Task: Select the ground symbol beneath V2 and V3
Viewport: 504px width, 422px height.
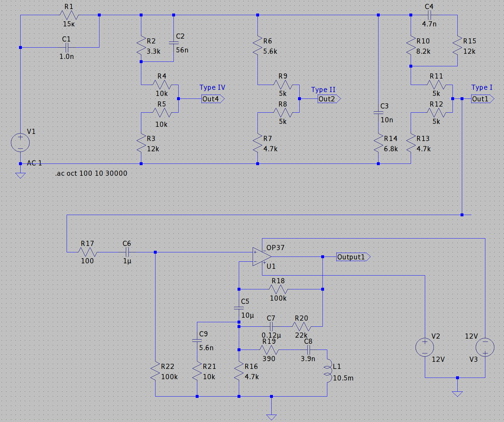Action: 457,394
